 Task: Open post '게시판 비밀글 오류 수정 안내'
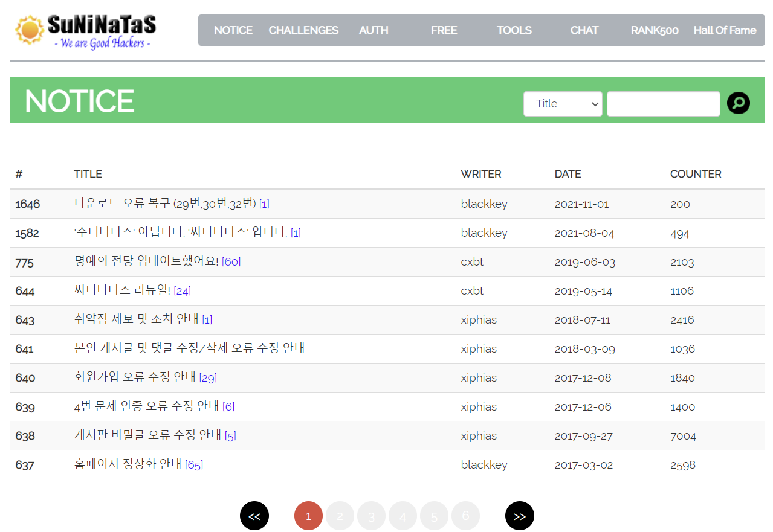coord(147,435)
